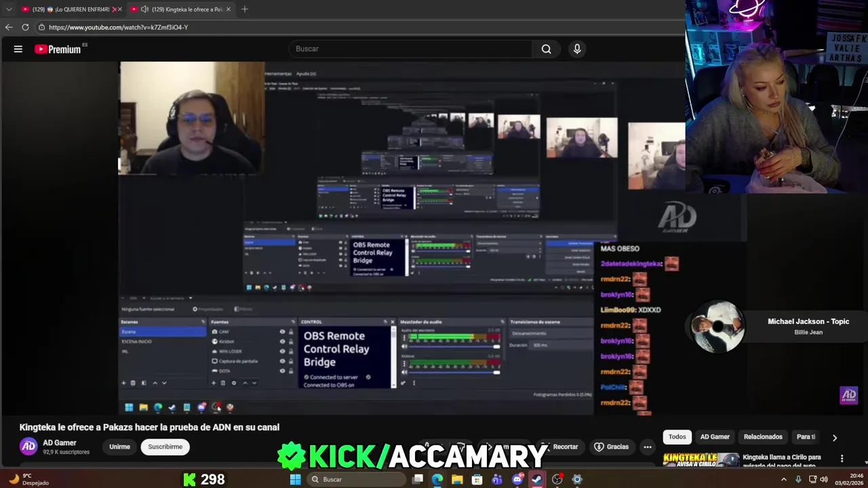Open the YouTube guide hamburger menu

(18, 49)
